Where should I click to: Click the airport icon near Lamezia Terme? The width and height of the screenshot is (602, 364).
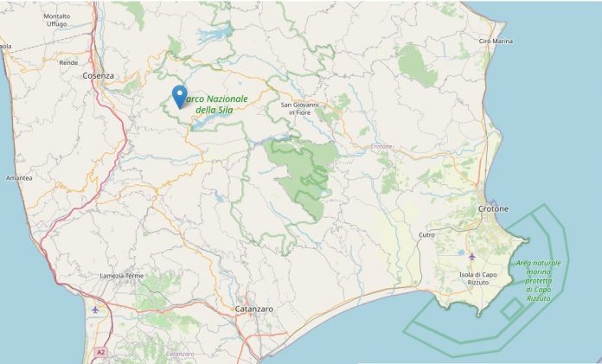(95, 310)
